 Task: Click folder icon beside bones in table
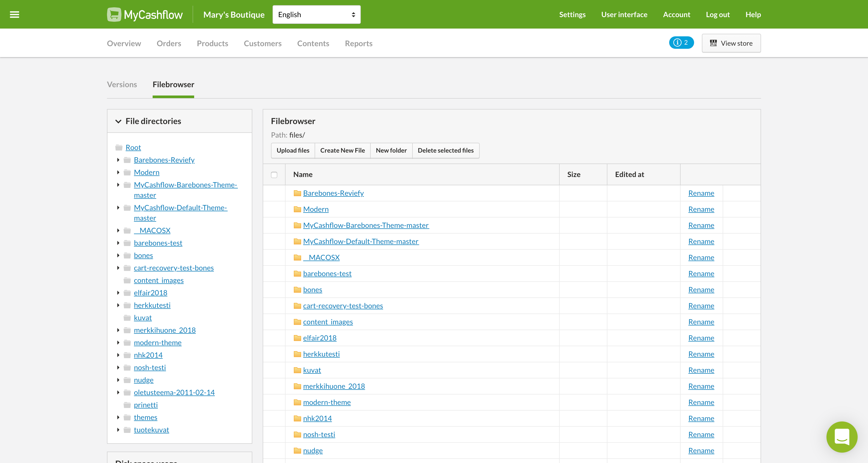click(x=297, y=290)
